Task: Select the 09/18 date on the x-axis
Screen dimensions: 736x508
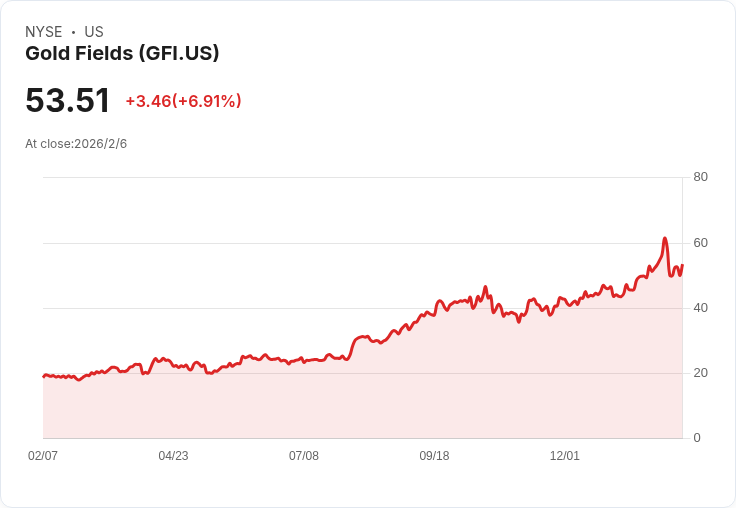Action: 434,456
